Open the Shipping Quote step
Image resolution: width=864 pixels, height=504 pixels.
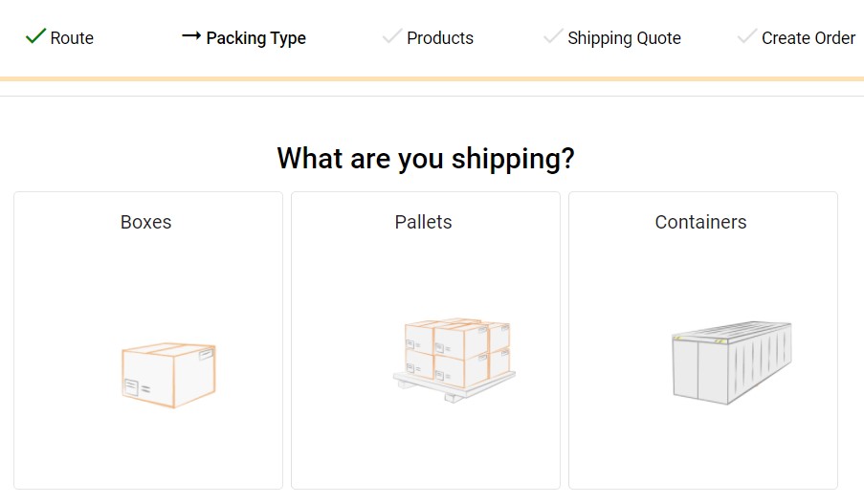click(x=624, y=38)
